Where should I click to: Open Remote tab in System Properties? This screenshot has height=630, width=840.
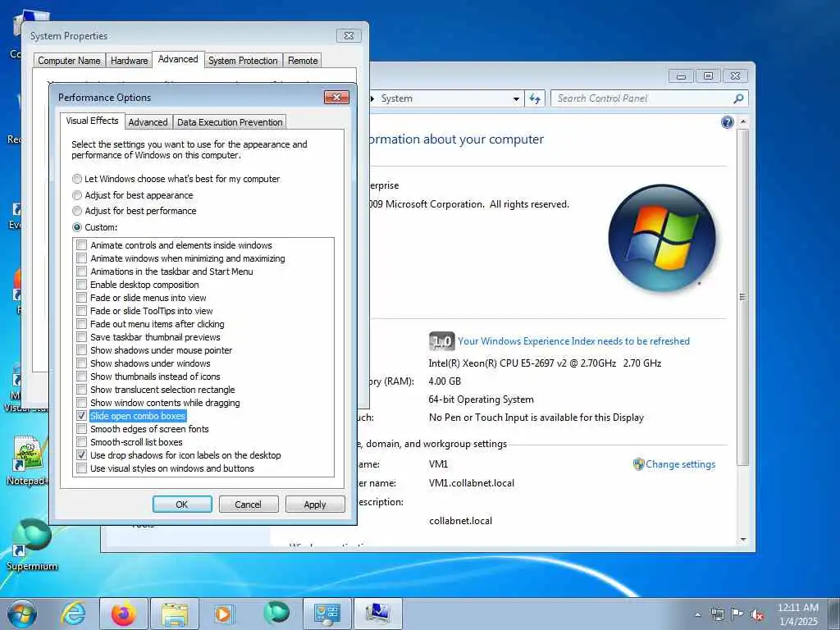(303, 61)
